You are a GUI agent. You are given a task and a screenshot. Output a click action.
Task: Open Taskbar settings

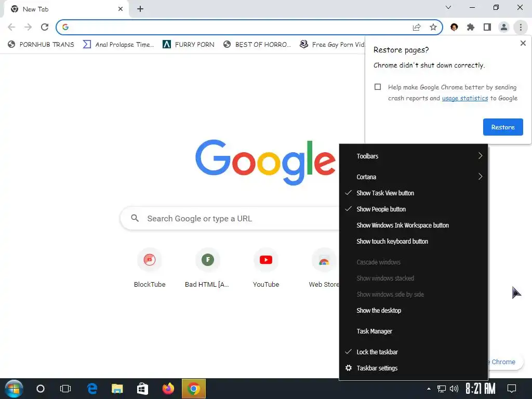pos(413,368)
